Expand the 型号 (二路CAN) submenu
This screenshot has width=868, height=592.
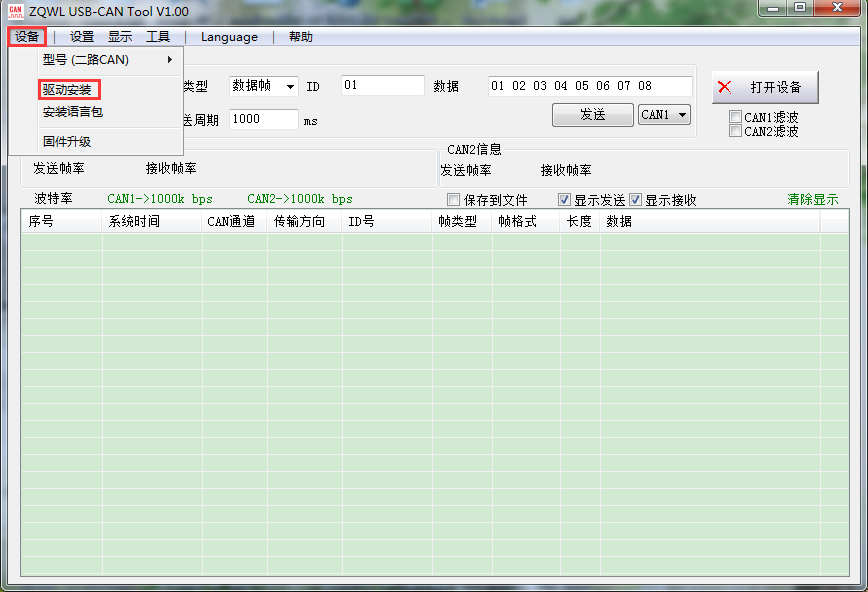tap(108, 60)
